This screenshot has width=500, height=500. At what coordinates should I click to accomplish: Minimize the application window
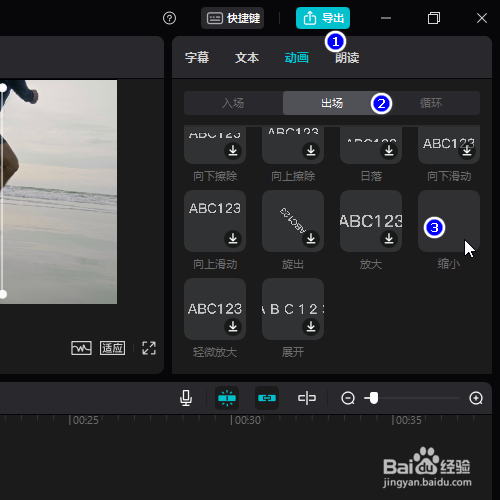[386, 18]
